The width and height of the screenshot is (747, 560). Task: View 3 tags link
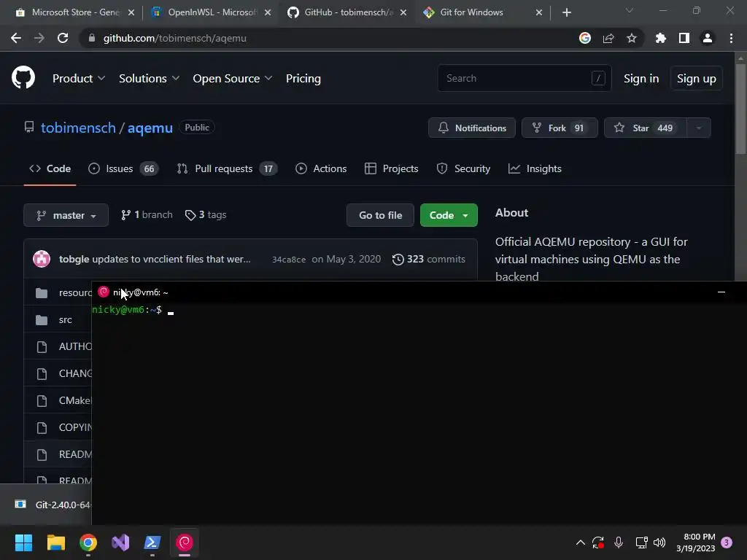pos(206,215)
